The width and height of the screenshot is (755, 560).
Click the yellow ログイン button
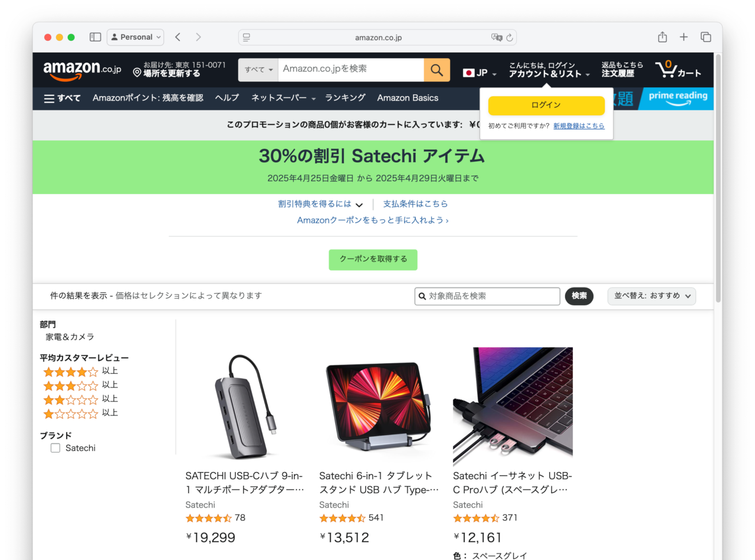point(546,106)
